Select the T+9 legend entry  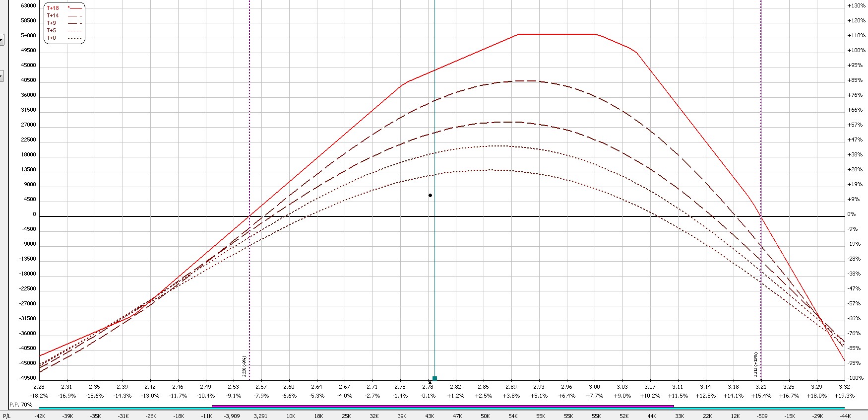pos(64,23)
